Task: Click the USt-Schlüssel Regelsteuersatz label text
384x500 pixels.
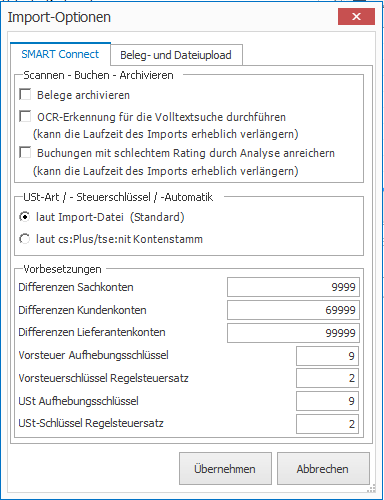Action: pyautogui.click(x=91, y=423)
